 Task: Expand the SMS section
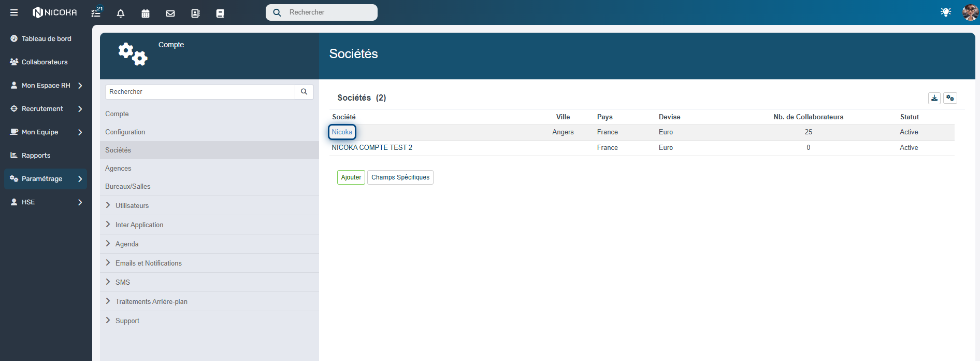(209, 282)
